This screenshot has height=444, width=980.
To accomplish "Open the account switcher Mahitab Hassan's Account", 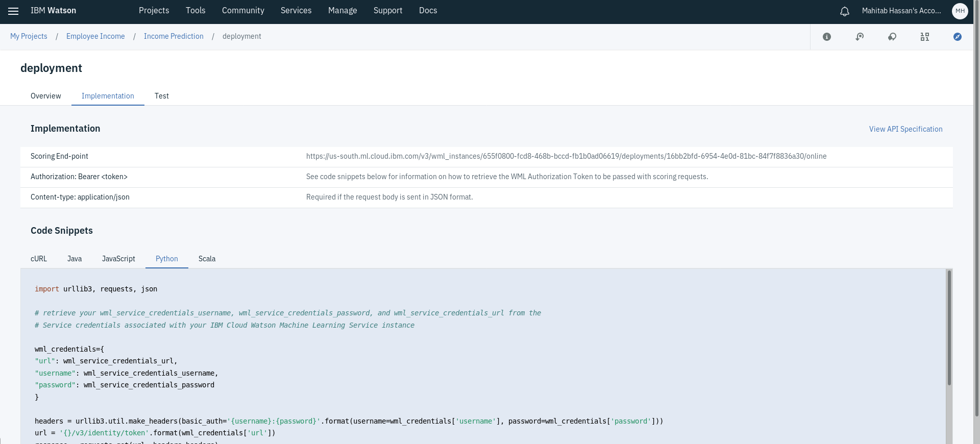I will 901,11.
